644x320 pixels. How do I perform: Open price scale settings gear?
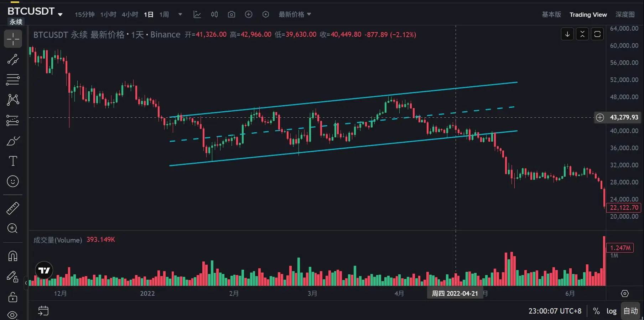click(625, 293)
